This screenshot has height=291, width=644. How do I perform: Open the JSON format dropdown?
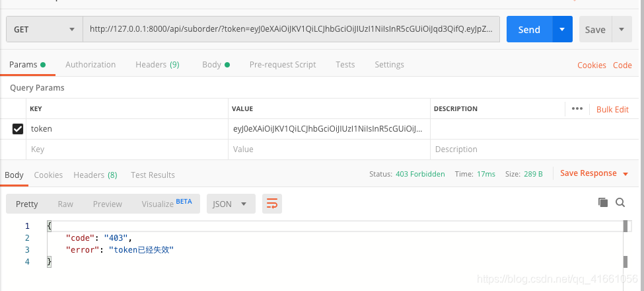231,204
